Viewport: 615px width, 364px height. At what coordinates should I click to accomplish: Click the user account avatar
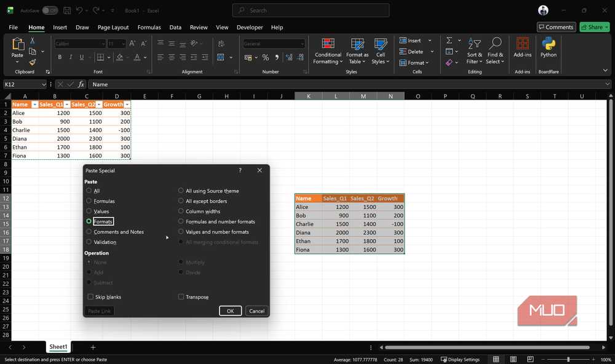tap(543, 10)
